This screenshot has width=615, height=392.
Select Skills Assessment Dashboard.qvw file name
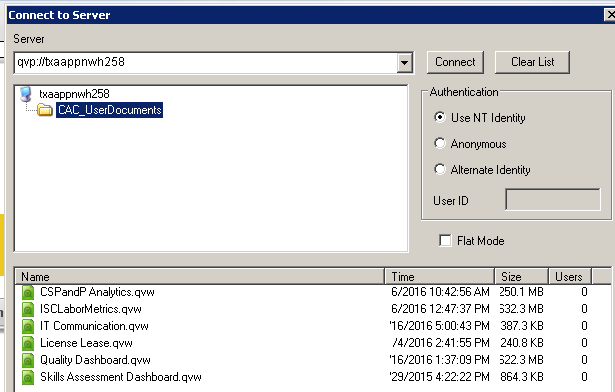[121, 377]
